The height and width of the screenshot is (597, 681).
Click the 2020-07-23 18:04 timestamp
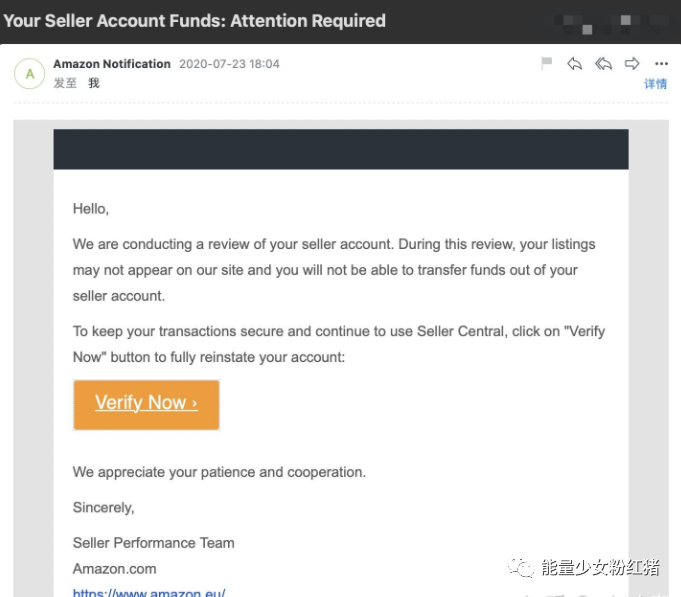click(x=229, y=64)
